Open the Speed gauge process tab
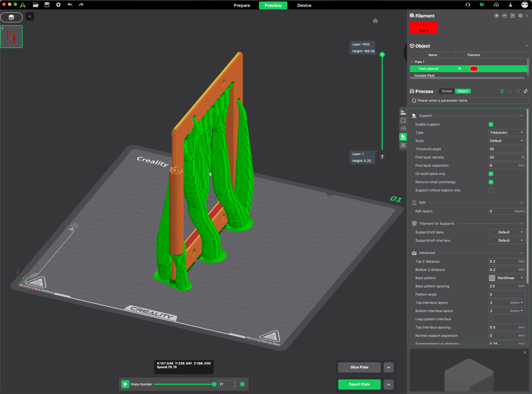 click(403, 128)
